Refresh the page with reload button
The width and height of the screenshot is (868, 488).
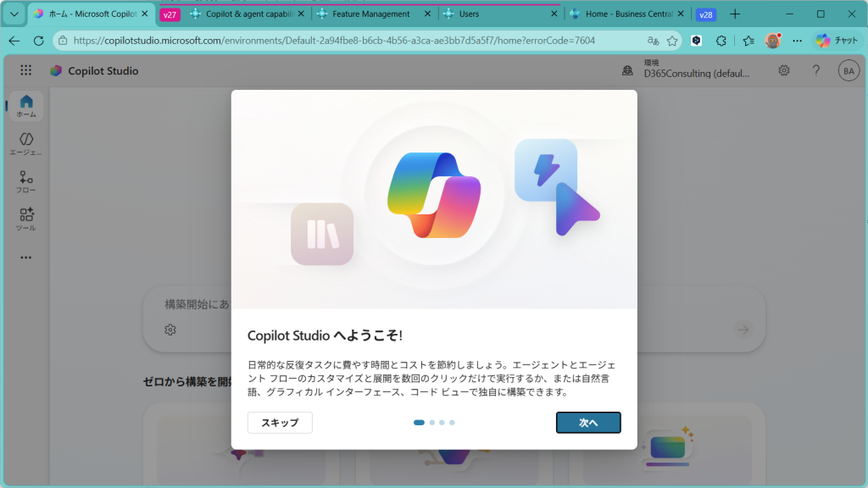pos(38,41)
